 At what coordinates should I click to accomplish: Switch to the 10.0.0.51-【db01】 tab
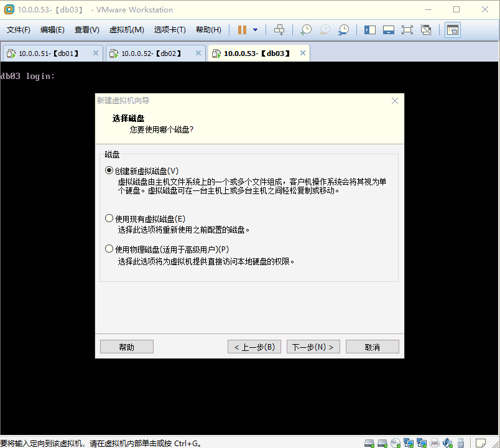(49, 54)
